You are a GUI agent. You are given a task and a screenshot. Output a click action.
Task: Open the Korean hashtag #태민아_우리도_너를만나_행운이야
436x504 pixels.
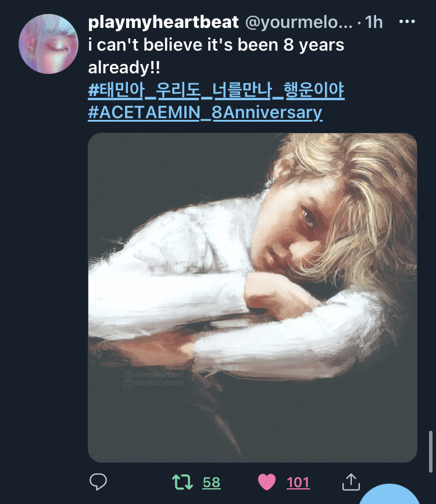click(216, 90)
